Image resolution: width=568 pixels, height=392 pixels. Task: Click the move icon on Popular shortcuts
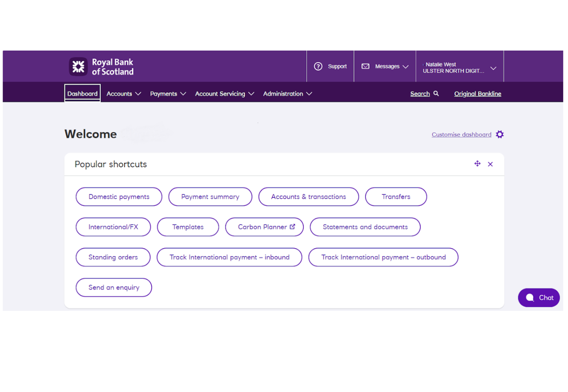pos(477,164)
